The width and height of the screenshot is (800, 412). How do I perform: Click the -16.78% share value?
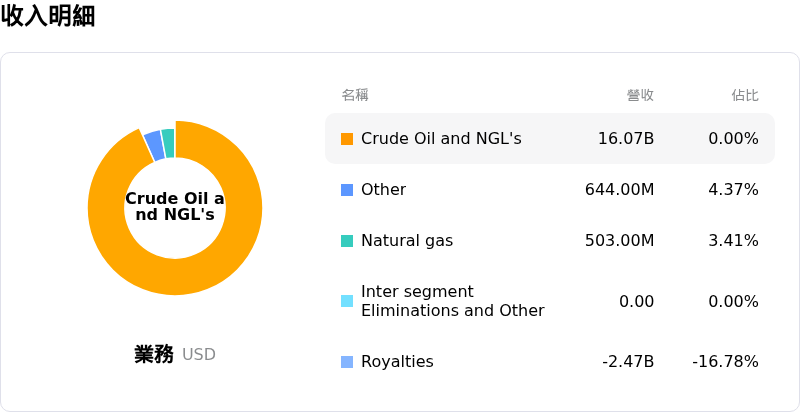726,362
